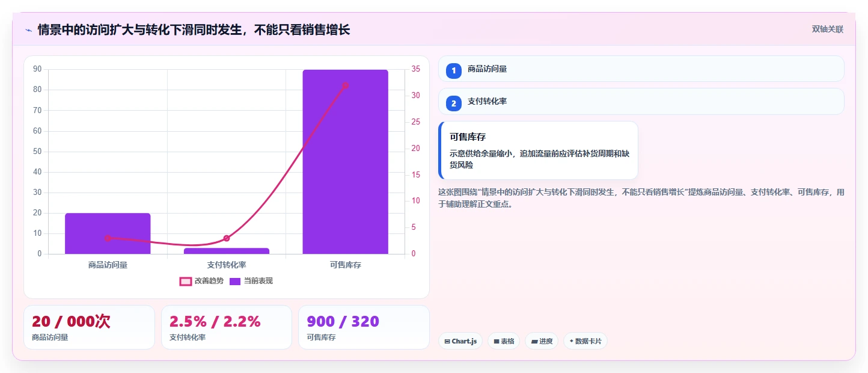Viewport: 868px width, 373px height.
Task: Toggle 当前表现 legend swatch
Action: pyautogui.click(x=235, y=282)
